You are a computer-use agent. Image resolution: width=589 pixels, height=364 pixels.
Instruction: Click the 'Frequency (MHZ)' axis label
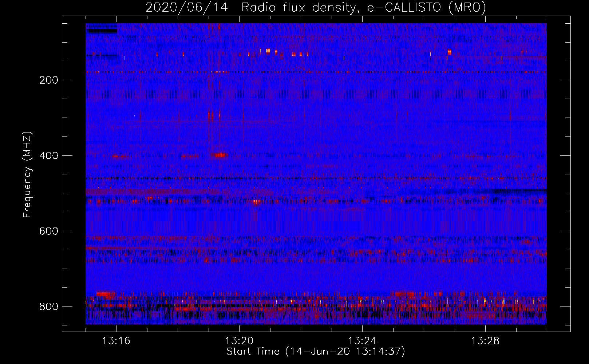(x=27, y=174)
